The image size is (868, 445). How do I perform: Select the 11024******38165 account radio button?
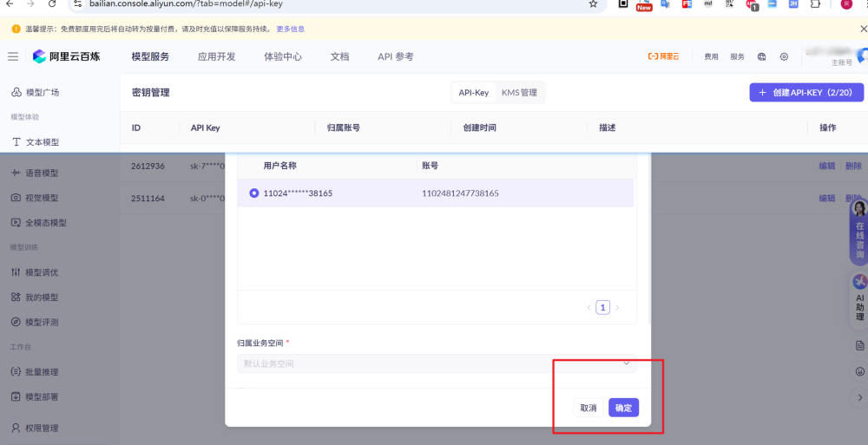click(254, 193)
